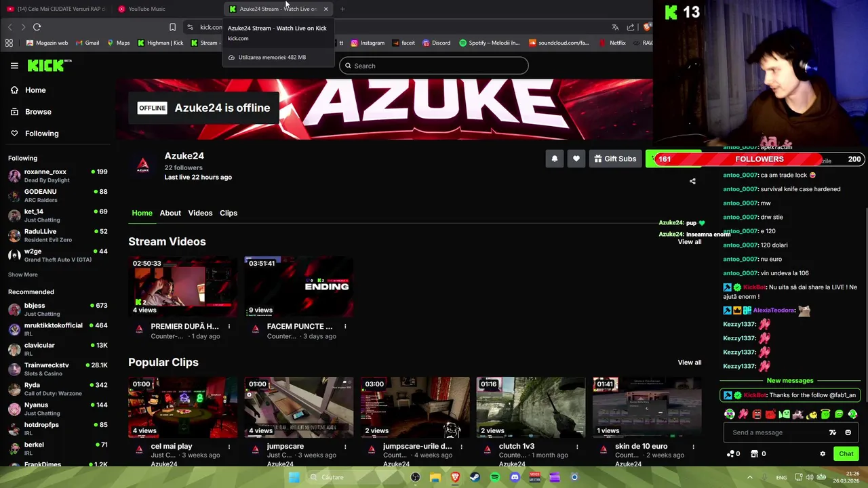
Task: Reload the page with browser refresh
Action: pyautogui.click(x=37, y=27)
